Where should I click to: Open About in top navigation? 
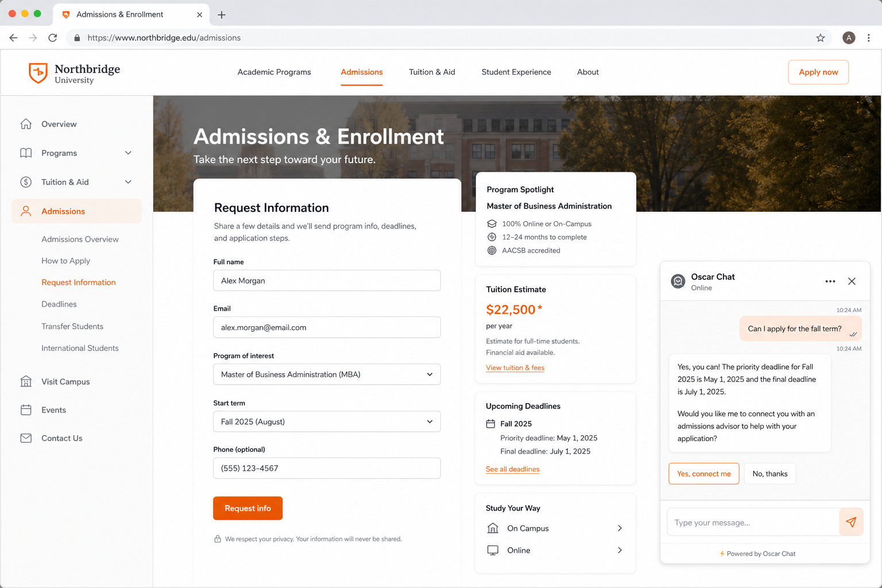point(588,72)
